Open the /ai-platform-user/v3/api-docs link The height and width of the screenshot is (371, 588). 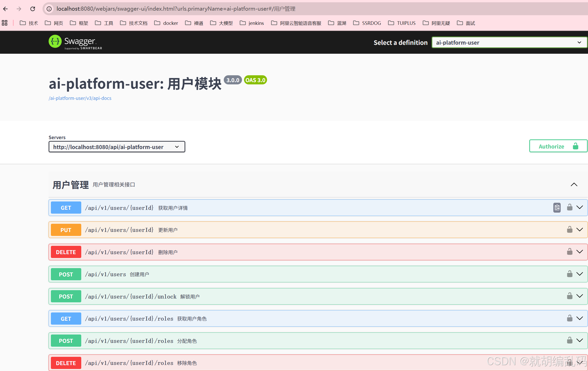pyautogui.click(x=80, y=98)
